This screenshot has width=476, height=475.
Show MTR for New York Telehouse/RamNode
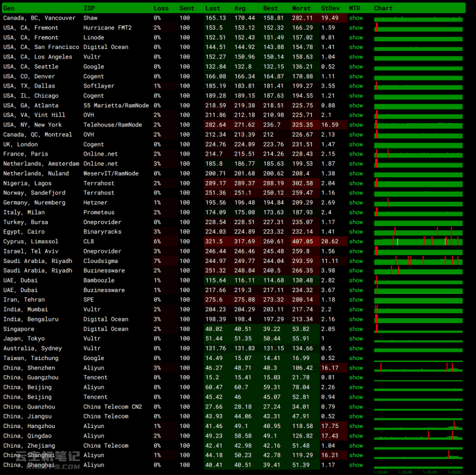click(x=356, y=125)
